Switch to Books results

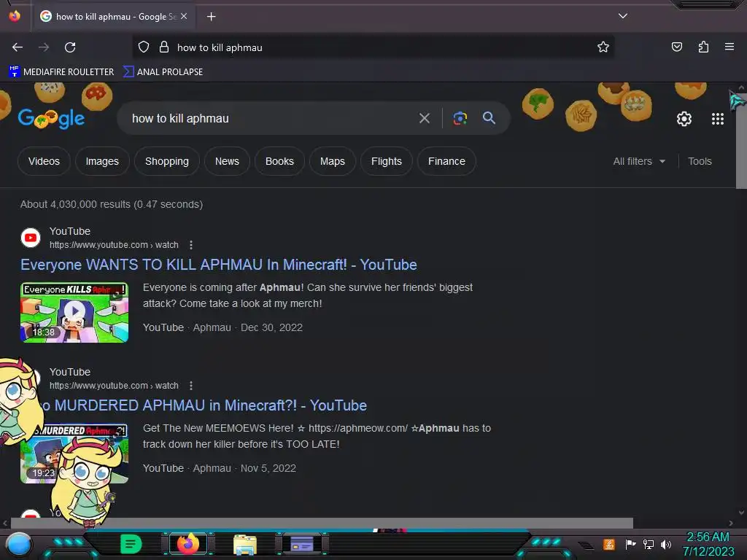(x=279, y=161)
